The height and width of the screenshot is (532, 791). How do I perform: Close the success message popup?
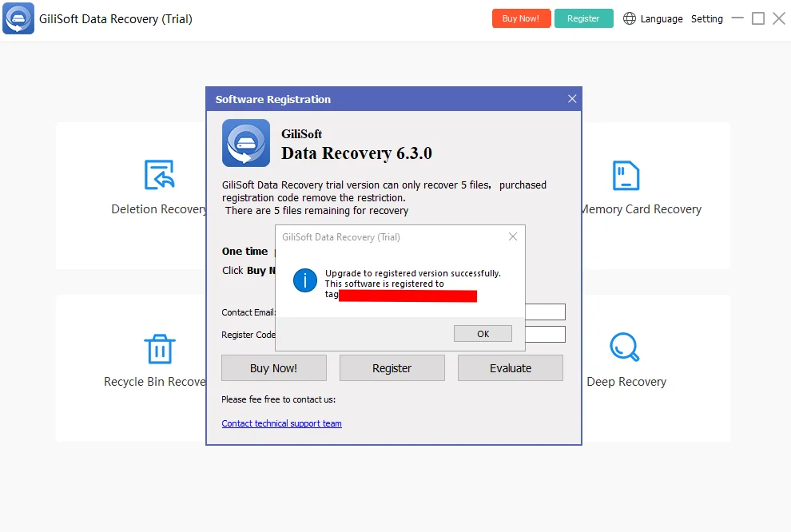(513, 236)
